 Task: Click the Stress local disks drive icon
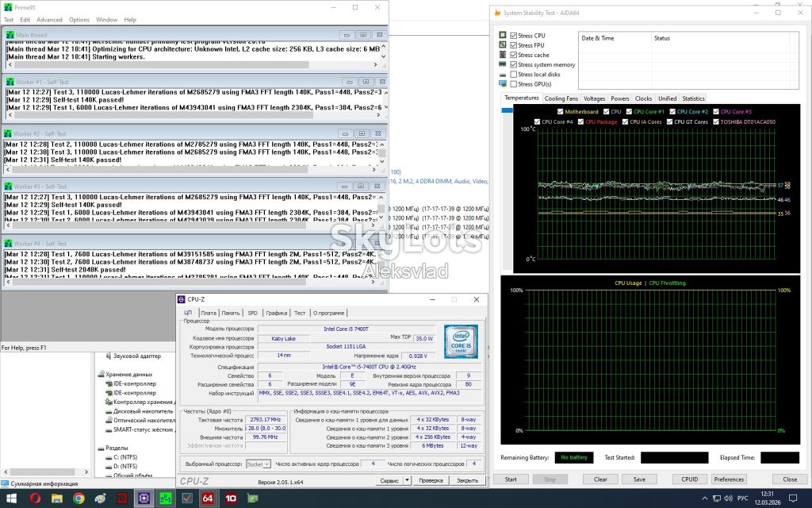(x=502, y=74)
